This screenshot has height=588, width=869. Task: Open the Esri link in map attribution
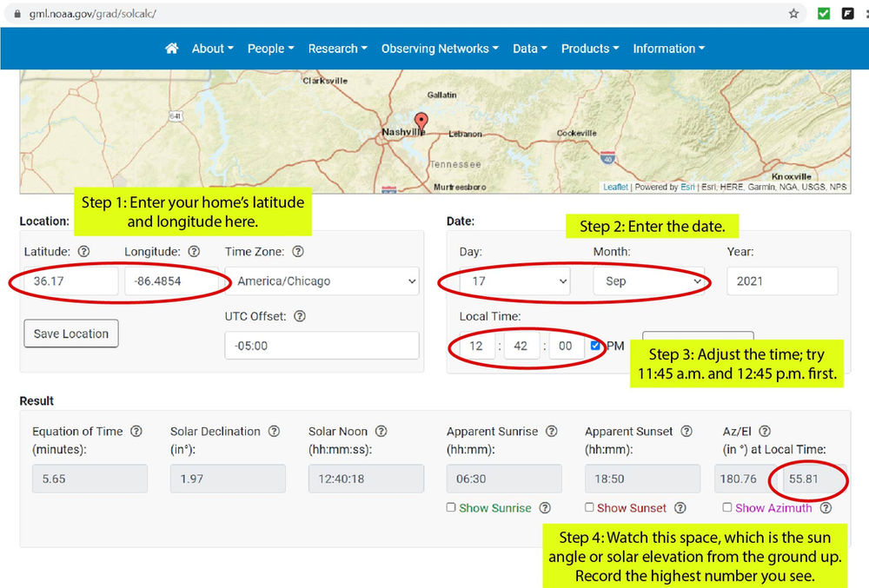coord(687,187)
